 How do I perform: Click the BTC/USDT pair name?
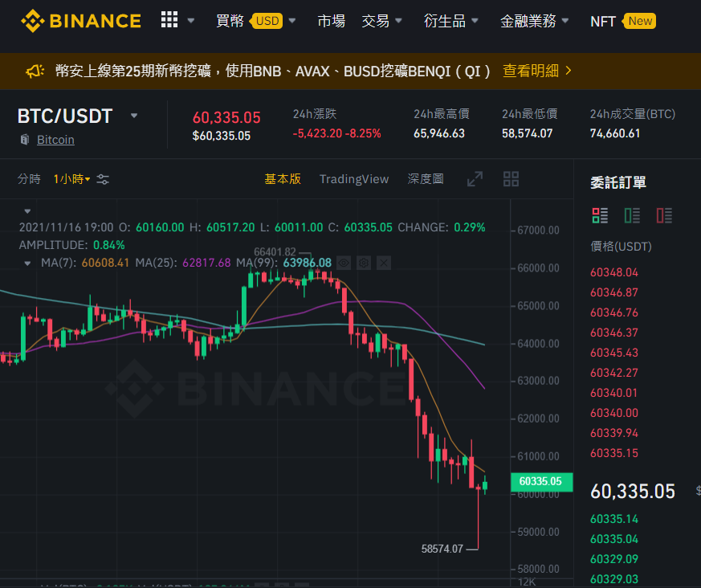(65, 116)
